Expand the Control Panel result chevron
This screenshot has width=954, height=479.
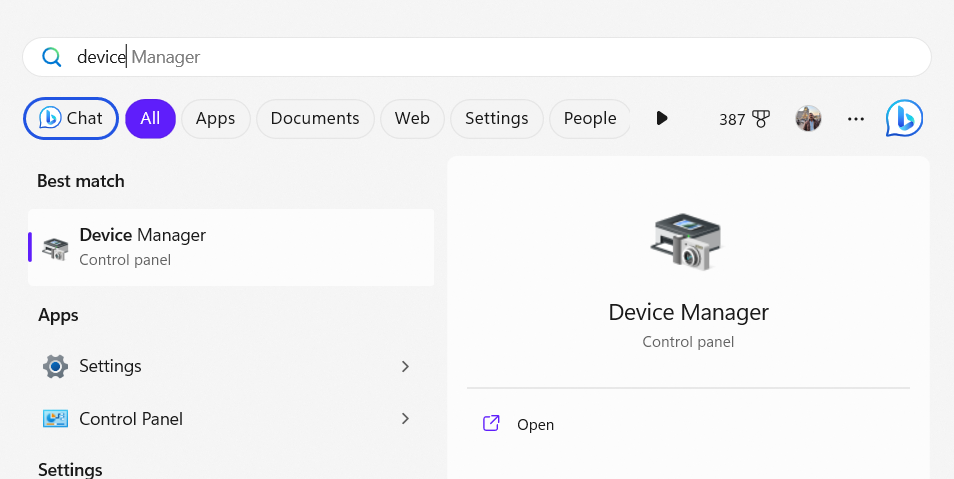coord(405,419)
